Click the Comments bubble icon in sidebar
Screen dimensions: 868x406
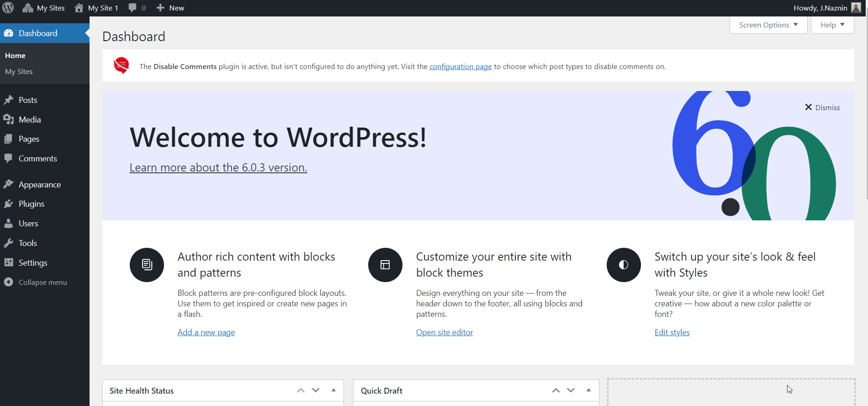[9, 158]
